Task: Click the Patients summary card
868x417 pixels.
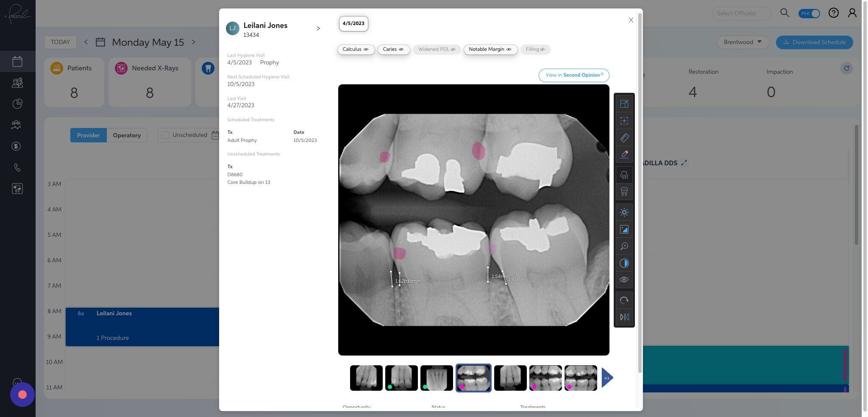Action: tap(74, 82)
